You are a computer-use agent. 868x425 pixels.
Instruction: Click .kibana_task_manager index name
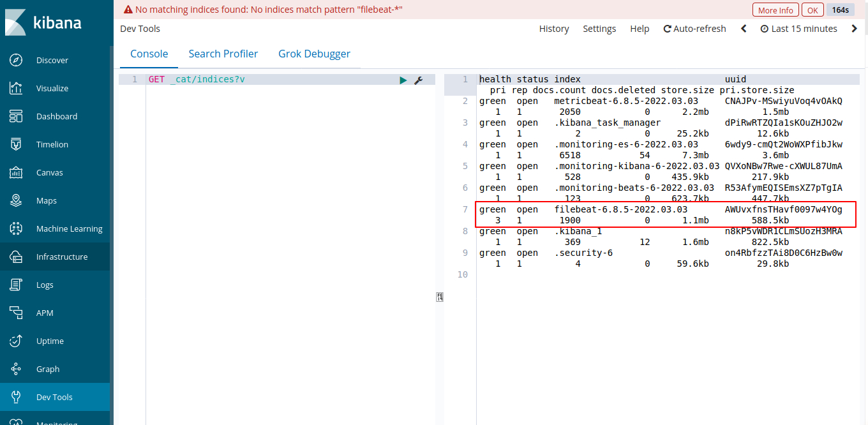(x=607, y=123)
